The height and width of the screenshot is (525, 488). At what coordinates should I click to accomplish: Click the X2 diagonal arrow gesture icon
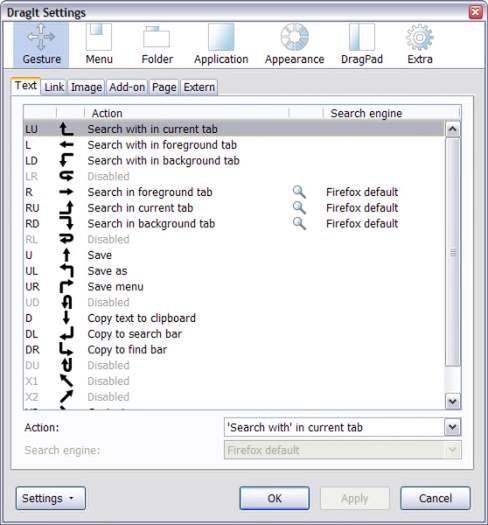coord(66,396)
